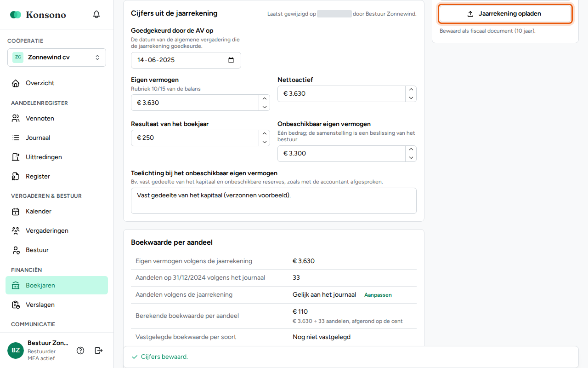The width and height of the screenshot is (588, 368).
Task: Click the log out icon
Action: click(98, 351)
